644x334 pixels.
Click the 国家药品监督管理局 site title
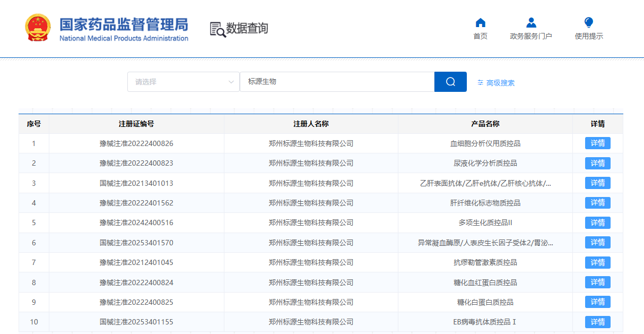click(124, 24)
